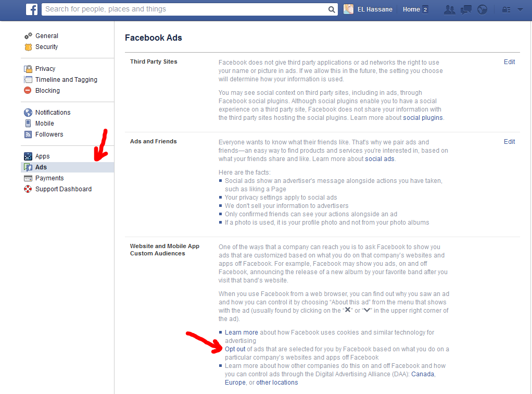Click "Here are the facts:" text
The width and height of the screenshot is (532, 394).
click(245, 172)
